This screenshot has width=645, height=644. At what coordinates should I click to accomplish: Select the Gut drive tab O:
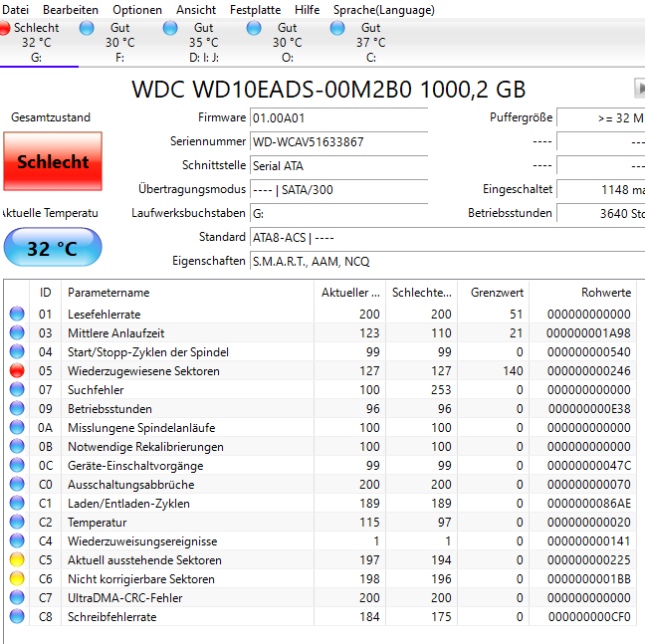(x=287, y=43)
